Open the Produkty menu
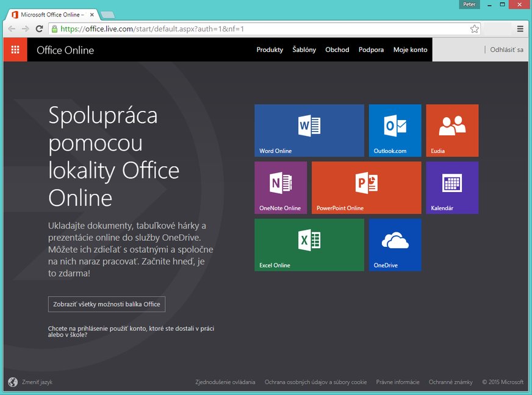The height and width of the screenshot is (395, 532). point(270,50)
